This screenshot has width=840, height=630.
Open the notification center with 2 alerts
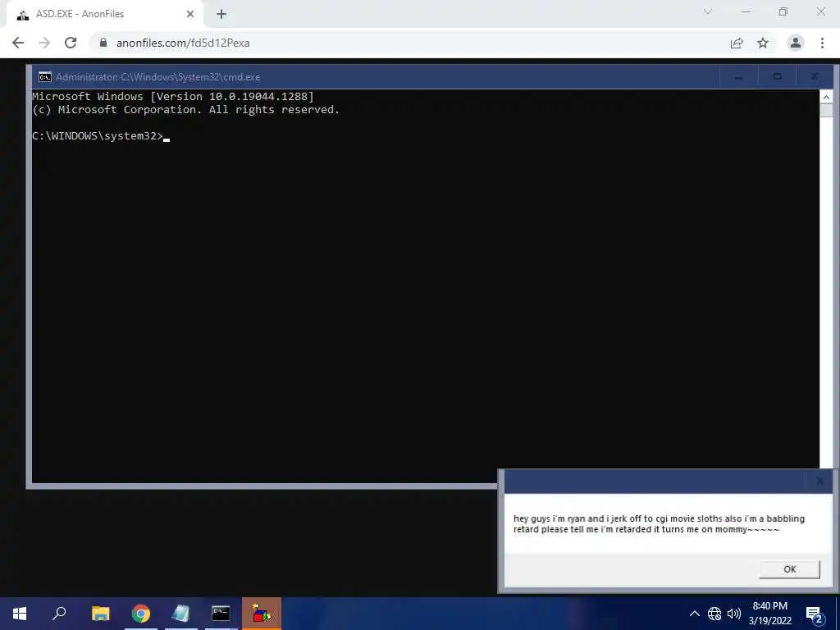(814, 614)
